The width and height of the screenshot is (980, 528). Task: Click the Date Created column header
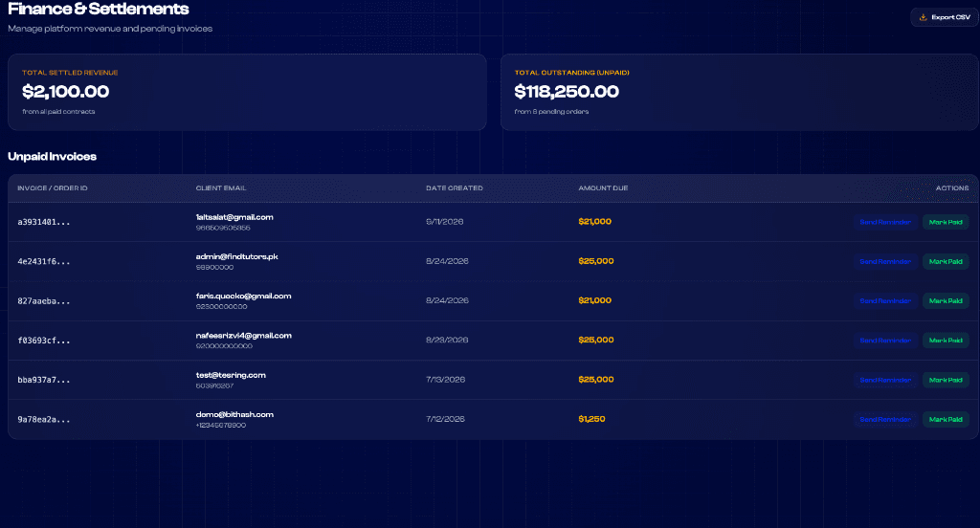point(455,188)
